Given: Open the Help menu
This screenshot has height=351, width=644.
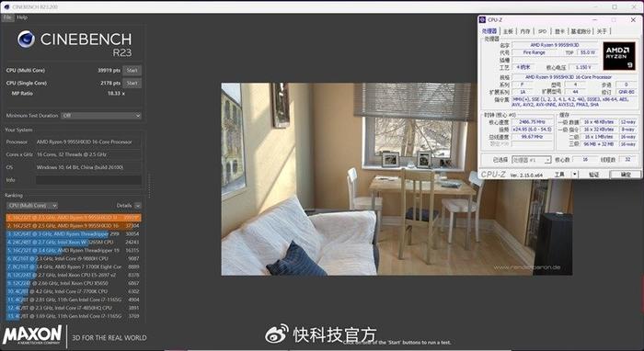Looking at the screenshot, I should point(22,17).
